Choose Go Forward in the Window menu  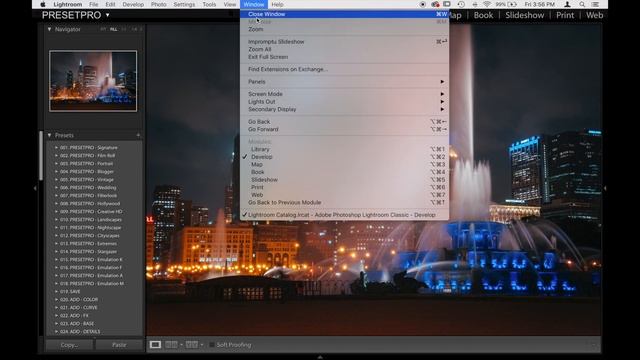(x=344, y=129)
